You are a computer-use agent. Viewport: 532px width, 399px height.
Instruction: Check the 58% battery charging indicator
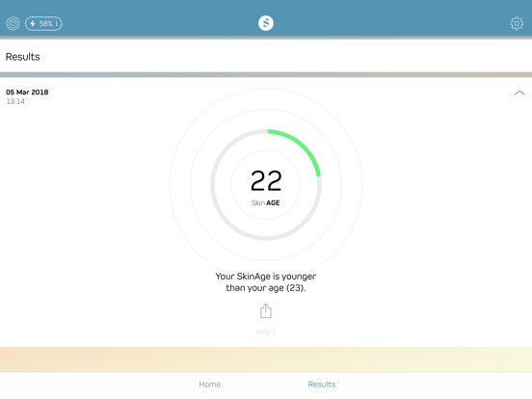click(x=43, y=23)
